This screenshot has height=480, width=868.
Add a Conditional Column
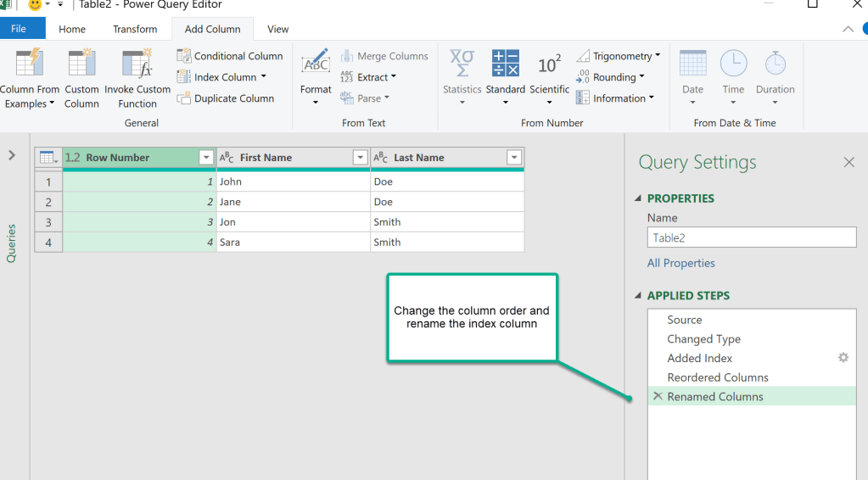point(230,56)
